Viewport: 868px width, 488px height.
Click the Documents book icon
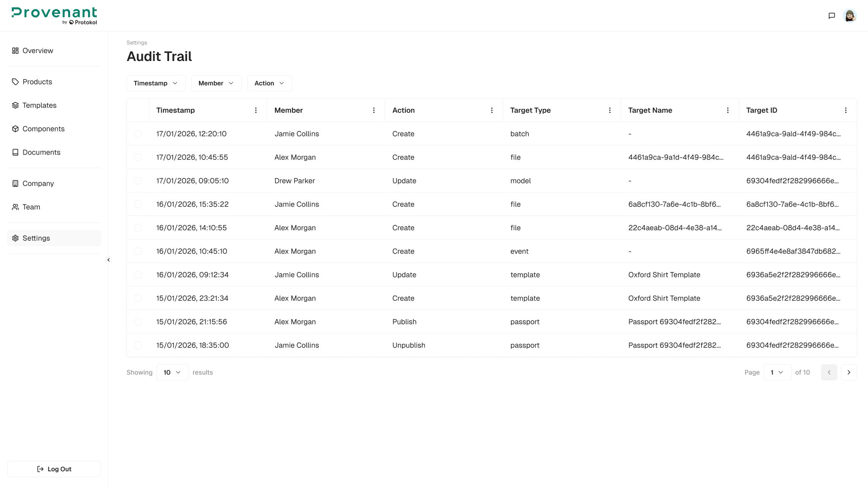point(15,152)
